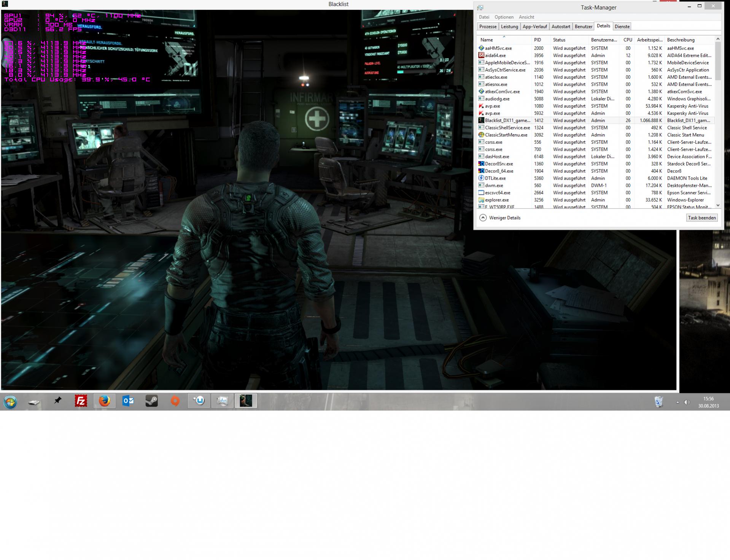Select dasHost.exe process
The height and width of the screenshot is (560, 730).
click(x=596, y=157)
